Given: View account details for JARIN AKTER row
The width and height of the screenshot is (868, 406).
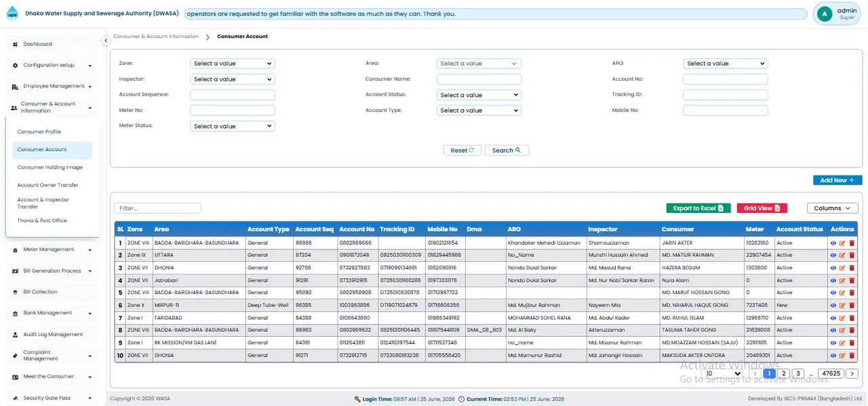Looking at the screenshot, I should pyautogui.click(x=833, y=243).
